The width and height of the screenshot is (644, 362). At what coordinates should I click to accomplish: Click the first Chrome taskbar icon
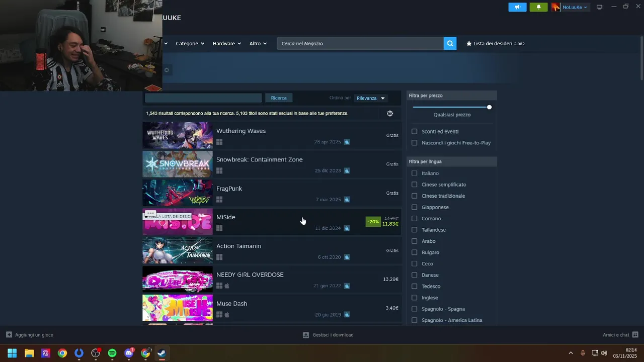[62, 353]
